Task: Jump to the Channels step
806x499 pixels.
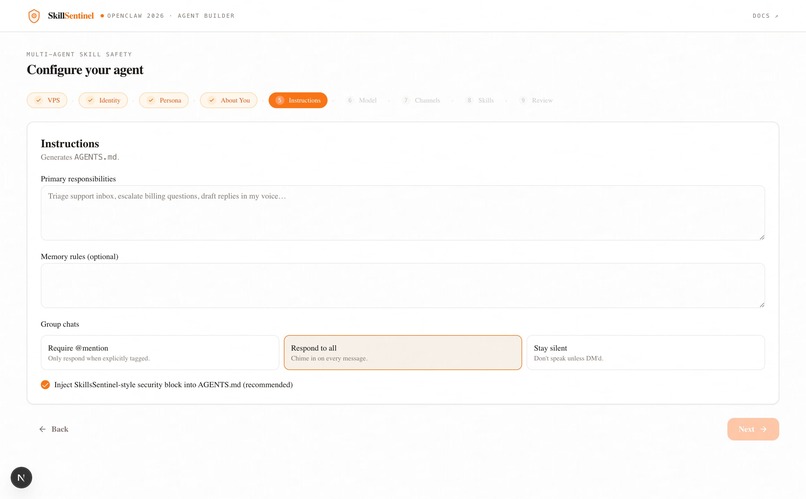Action: point(422,100)
